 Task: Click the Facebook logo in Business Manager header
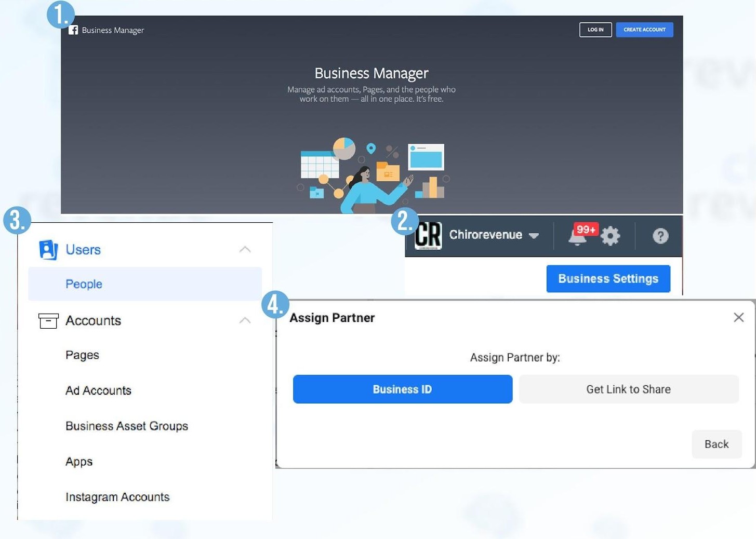tap(73, 30)
